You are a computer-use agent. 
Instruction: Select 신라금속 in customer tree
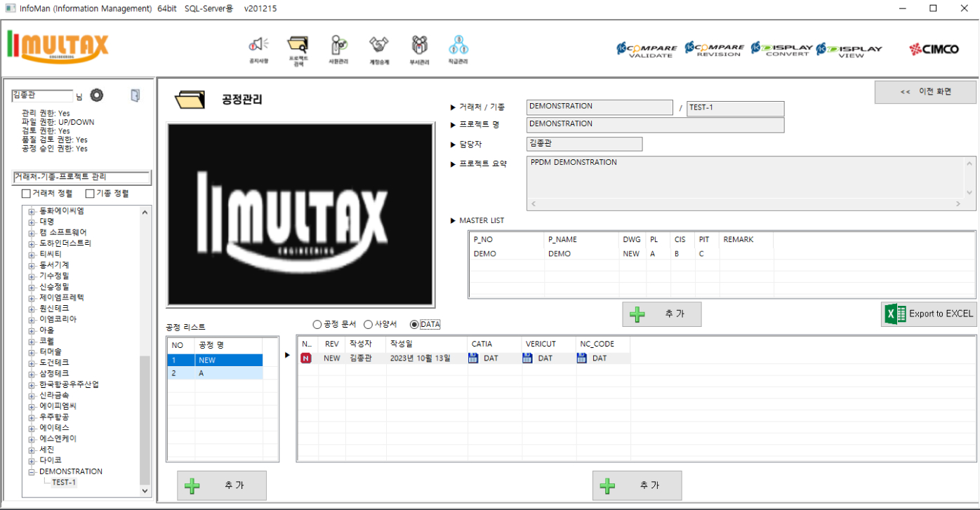click(54, 395)
